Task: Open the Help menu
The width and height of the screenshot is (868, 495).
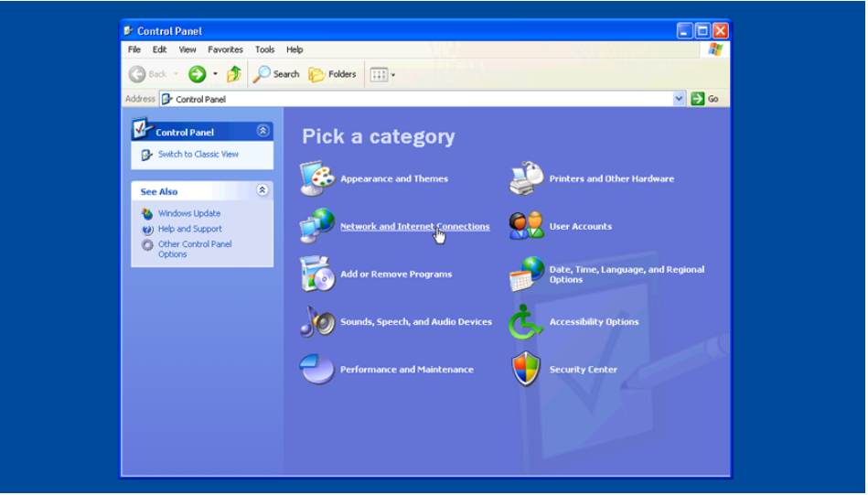Action: click(x=295, y=49)
